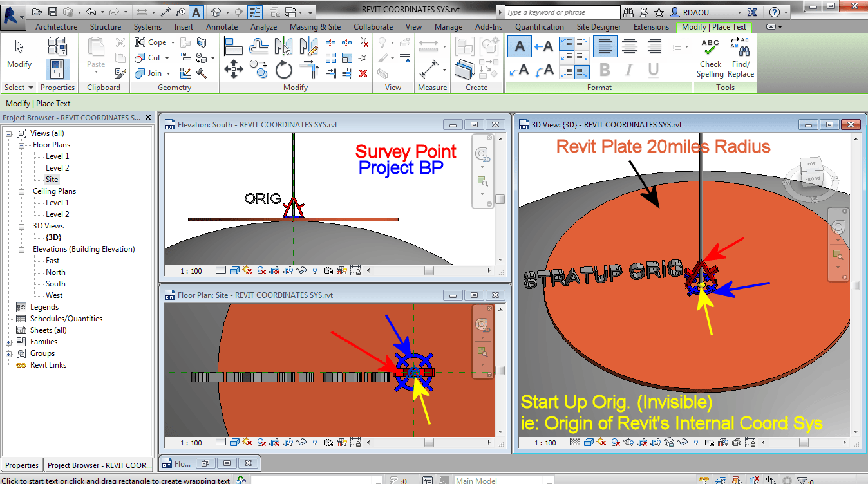Screen dimensions: 868x484
Task: Open the Annotate ribbon tab
Action: click(222, 27)
